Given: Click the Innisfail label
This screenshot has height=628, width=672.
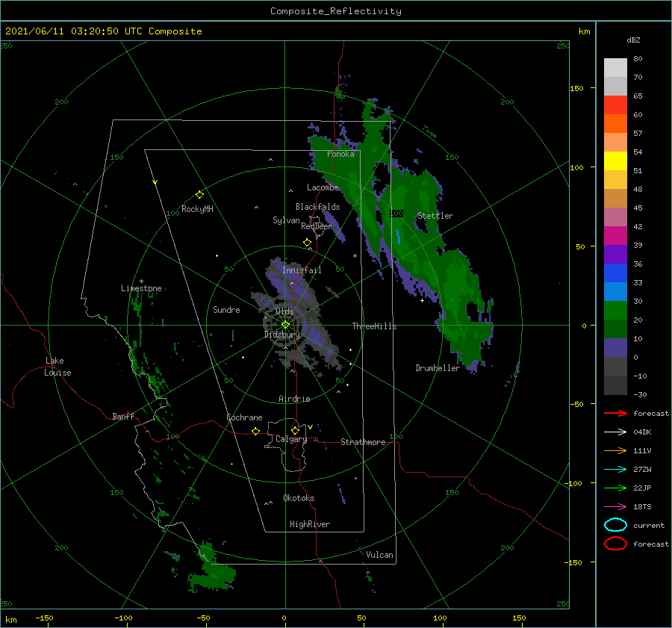Looking at the screenshot, I should pyautogui.click(x=302, y=270).
